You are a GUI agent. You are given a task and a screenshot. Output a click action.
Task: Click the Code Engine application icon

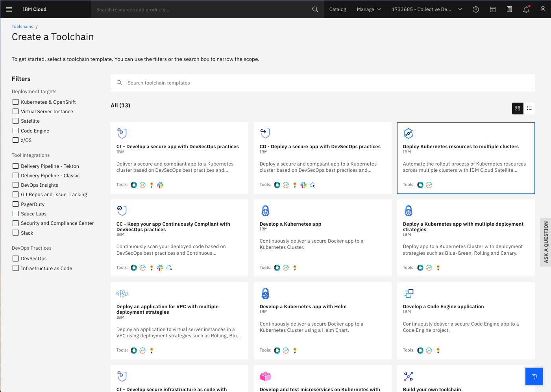409,293
